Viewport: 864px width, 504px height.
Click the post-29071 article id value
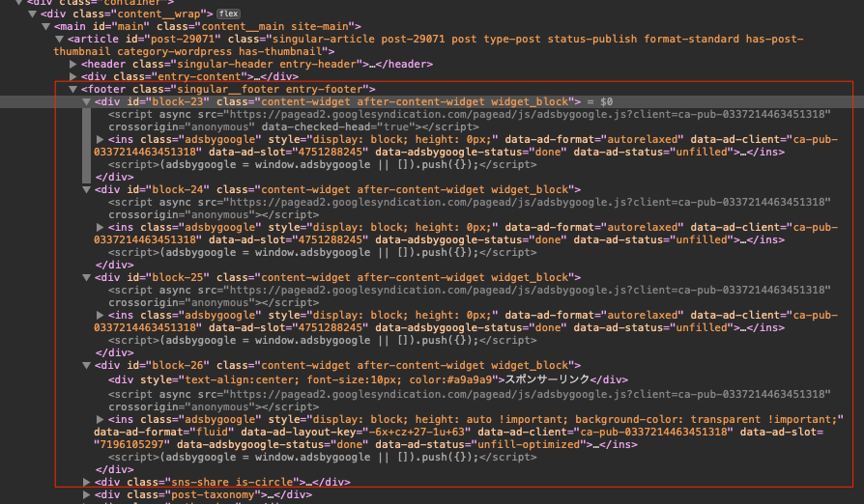pos(179,39)
